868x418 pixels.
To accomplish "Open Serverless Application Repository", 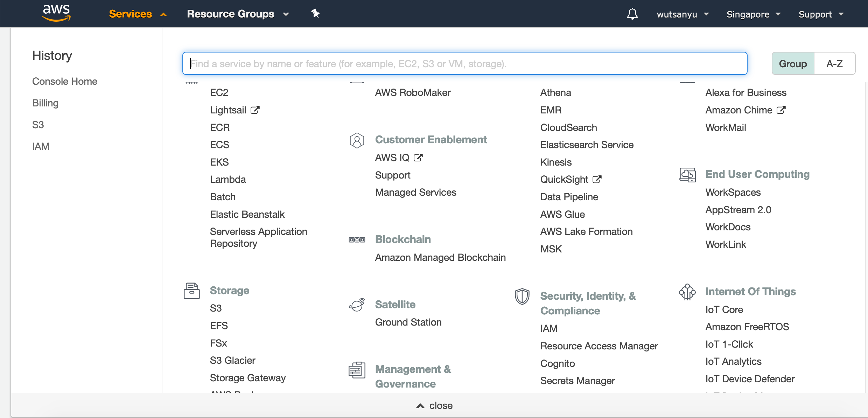I will point(259,237).
